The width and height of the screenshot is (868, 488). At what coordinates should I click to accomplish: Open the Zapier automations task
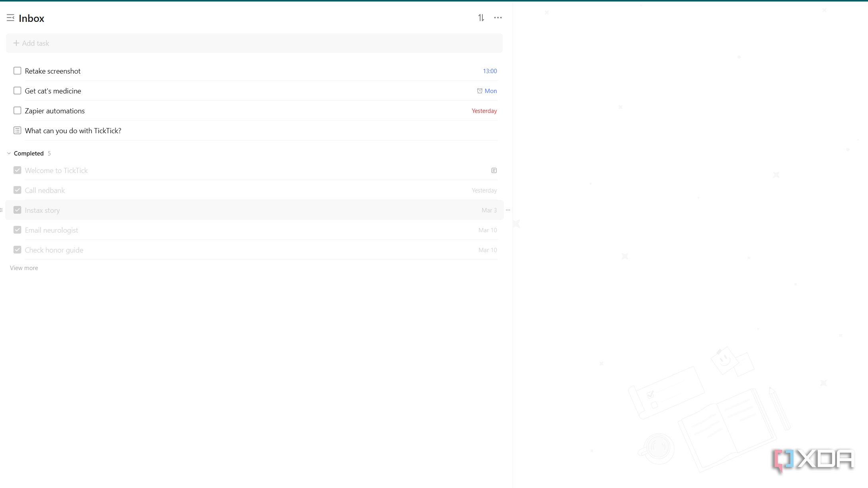(55, 111)
